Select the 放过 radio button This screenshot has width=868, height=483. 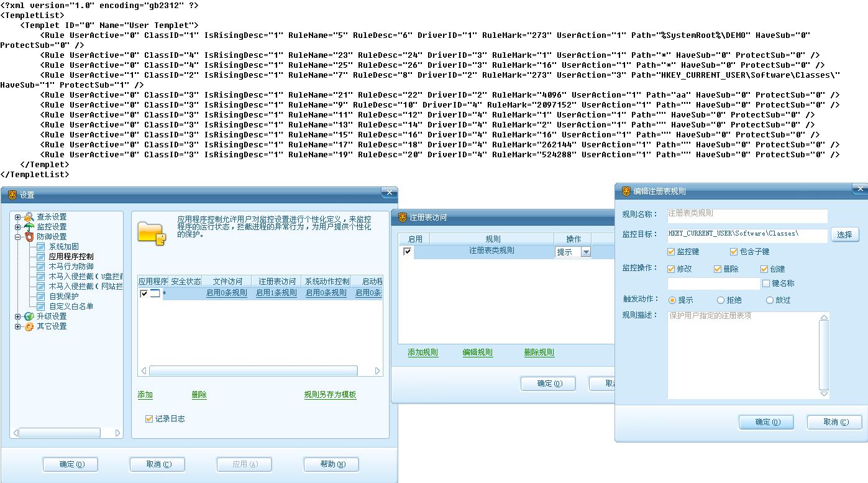(770, 300)
